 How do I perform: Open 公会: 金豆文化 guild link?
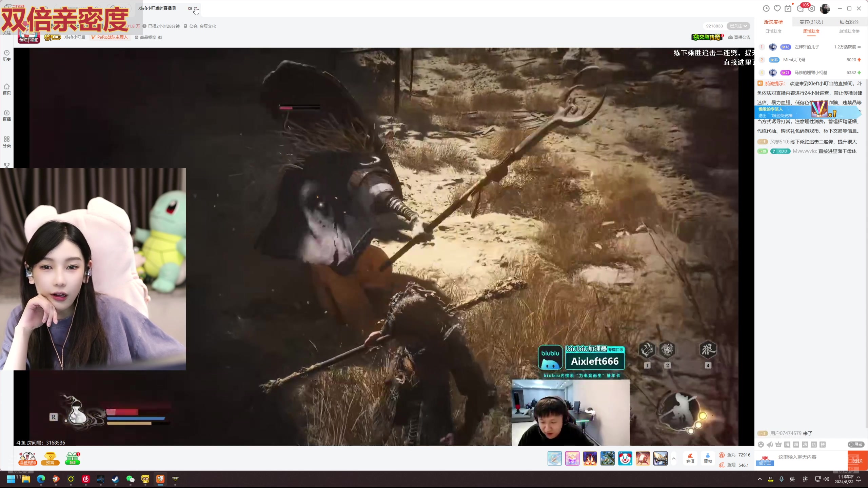[200, 26]
